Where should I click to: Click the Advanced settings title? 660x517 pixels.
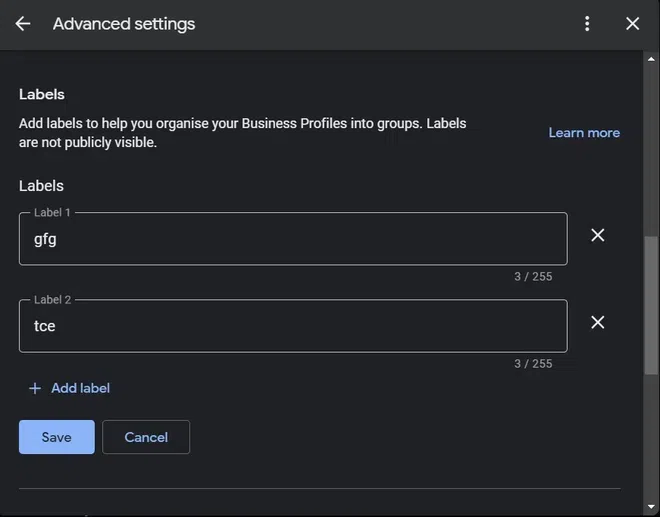pyautogui.click(x=124, y=24)
